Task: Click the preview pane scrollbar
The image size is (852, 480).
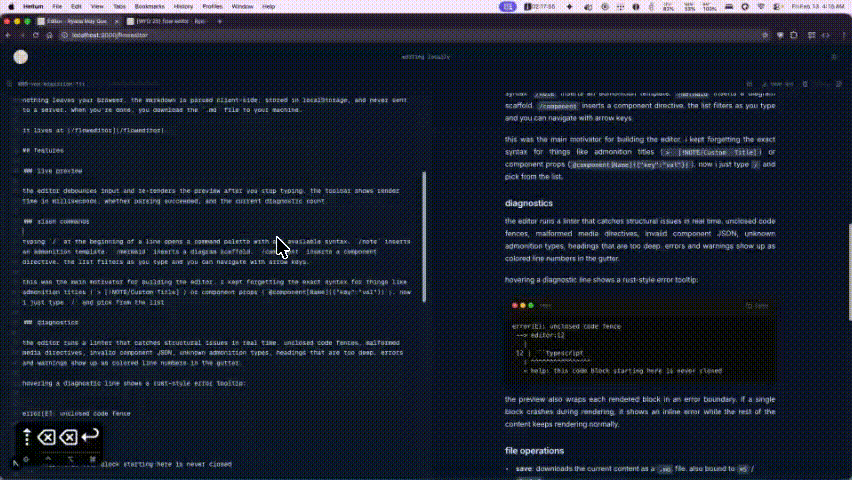Action: (850, 272)
